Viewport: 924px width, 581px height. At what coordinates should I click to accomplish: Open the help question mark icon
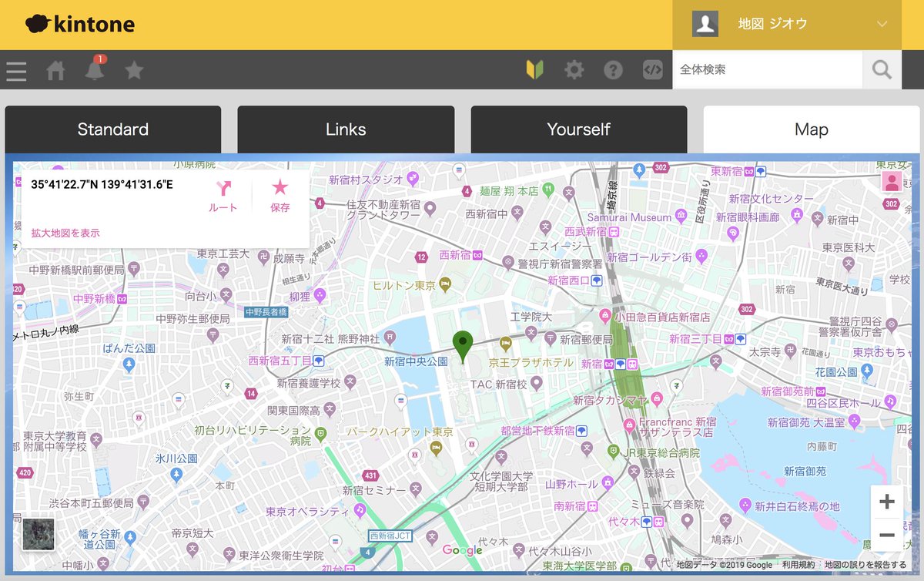coord(613,70)
